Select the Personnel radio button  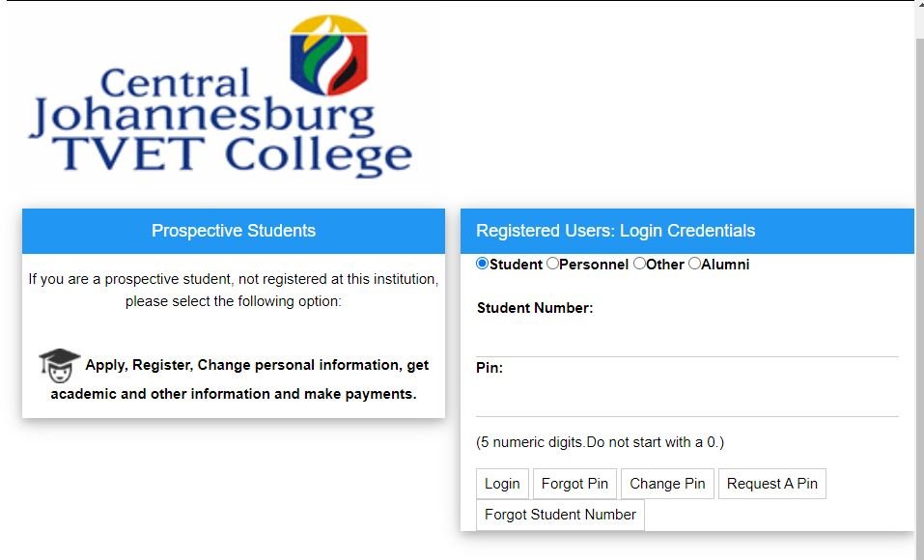pyautogui.click(x=552, y=264)
